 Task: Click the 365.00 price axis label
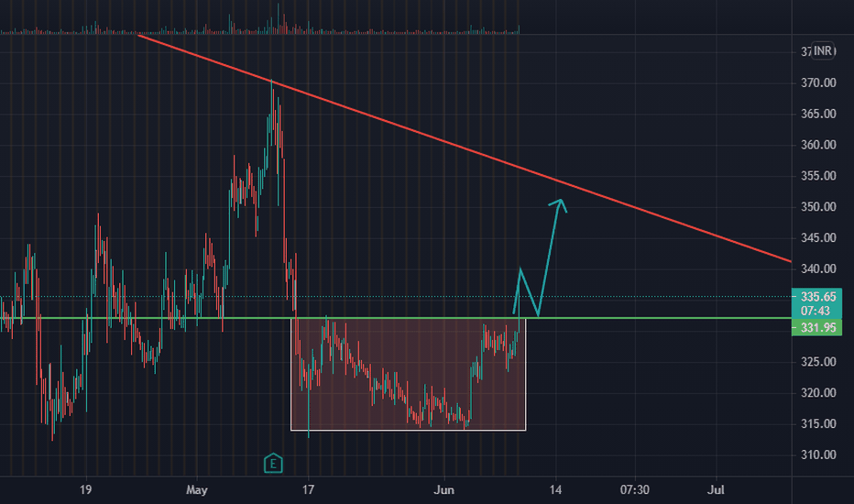click(818, 114)
